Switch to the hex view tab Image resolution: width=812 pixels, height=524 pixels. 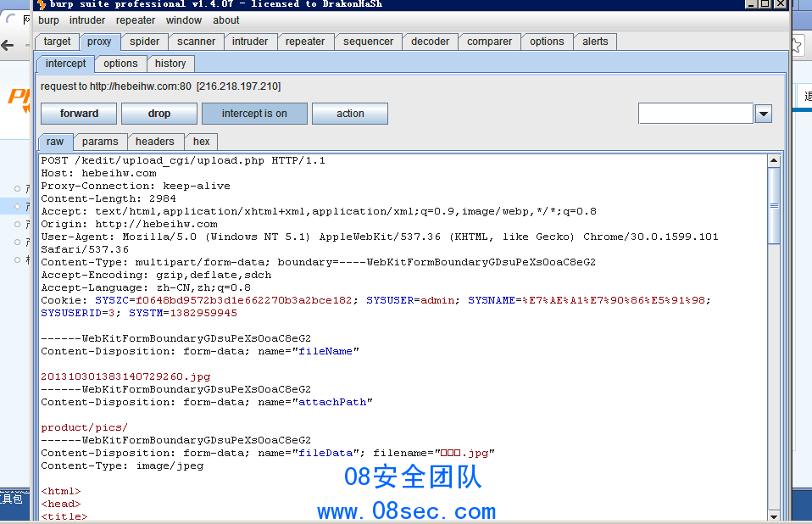[x=202, y=142]
